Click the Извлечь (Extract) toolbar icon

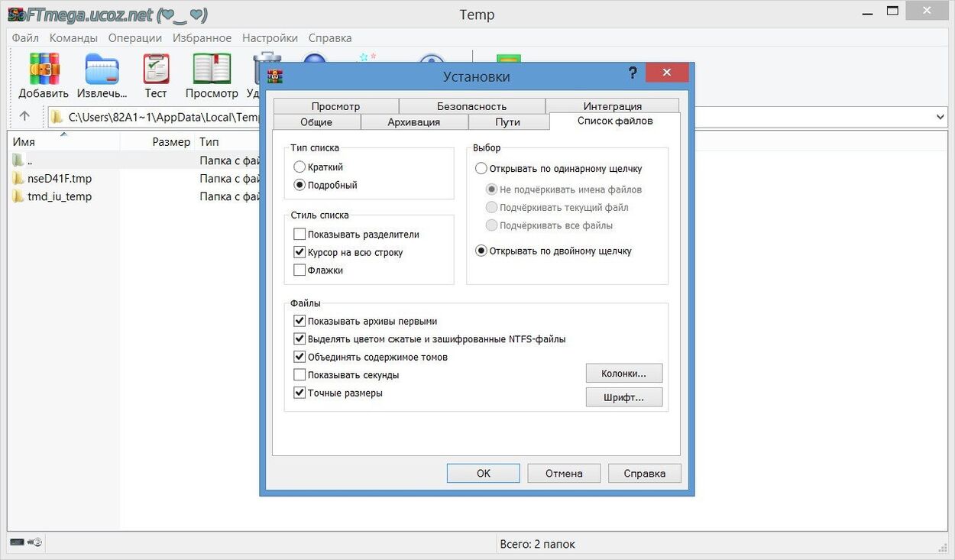click(x=102, y=70)
